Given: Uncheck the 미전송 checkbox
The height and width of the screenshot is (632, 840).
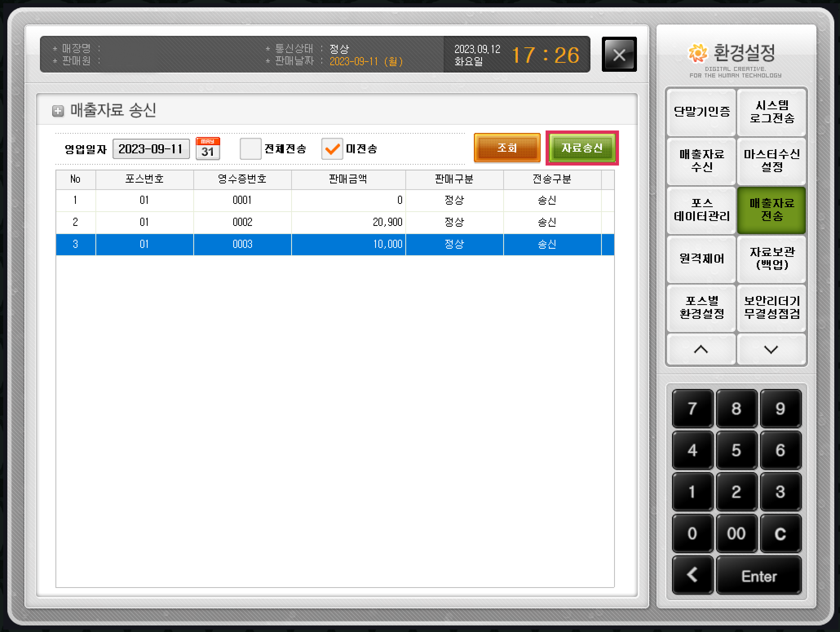Looking at the screenshot, I should pos(332,148).
